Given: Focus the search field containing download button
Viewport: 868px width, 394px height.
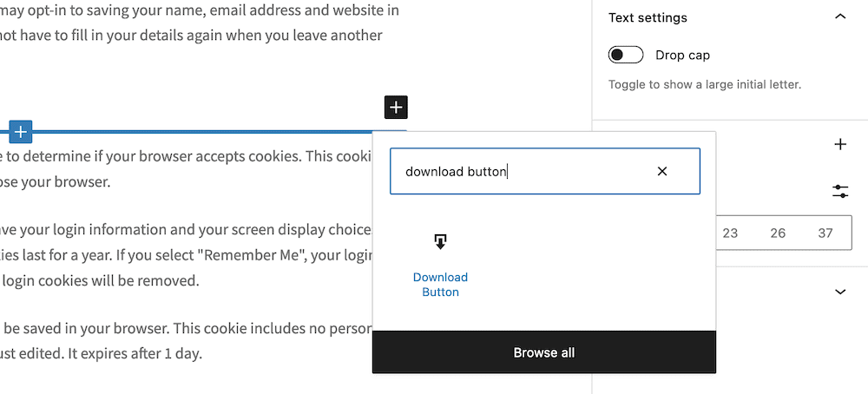Looking at the screenshot, I should (545, 171).
